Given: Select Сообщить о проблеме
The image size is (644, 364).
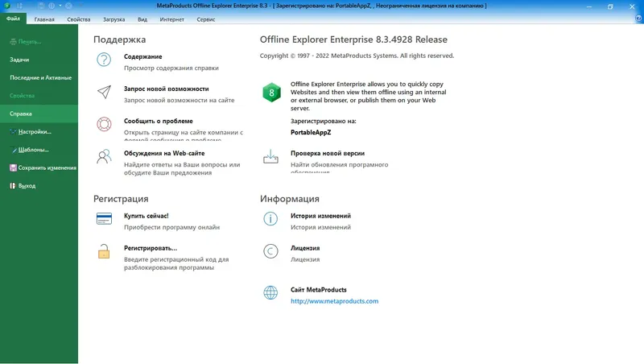Looking at the screenshot, I should (158, 121).
